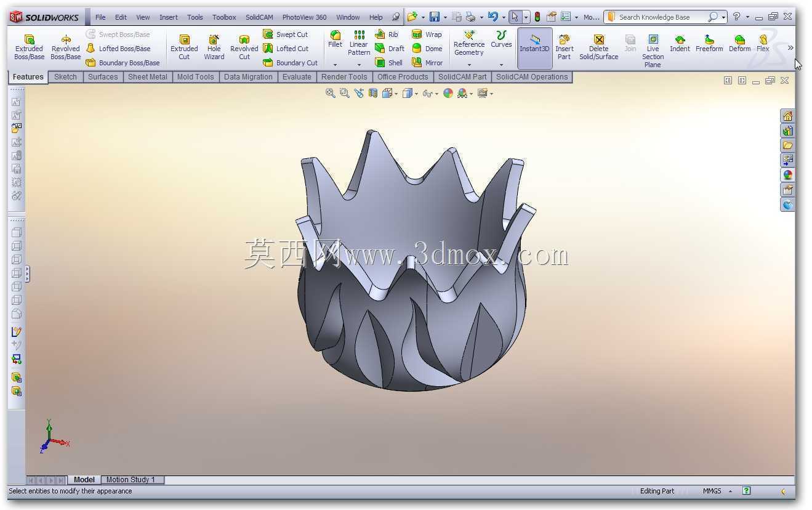Toggle the feature manager flyout handle
Screen dimensions: 812x510
pos(27,274)
